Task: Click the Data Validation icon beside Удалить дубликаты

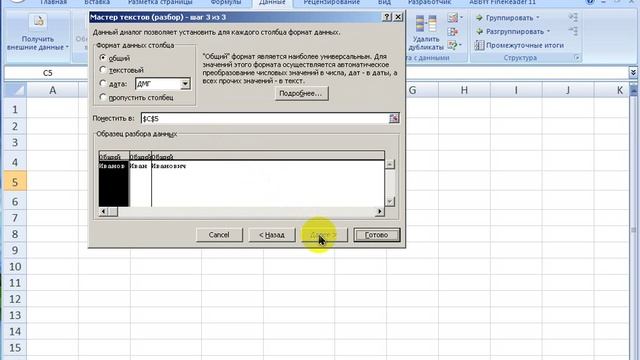Action: tap(453, 18)
